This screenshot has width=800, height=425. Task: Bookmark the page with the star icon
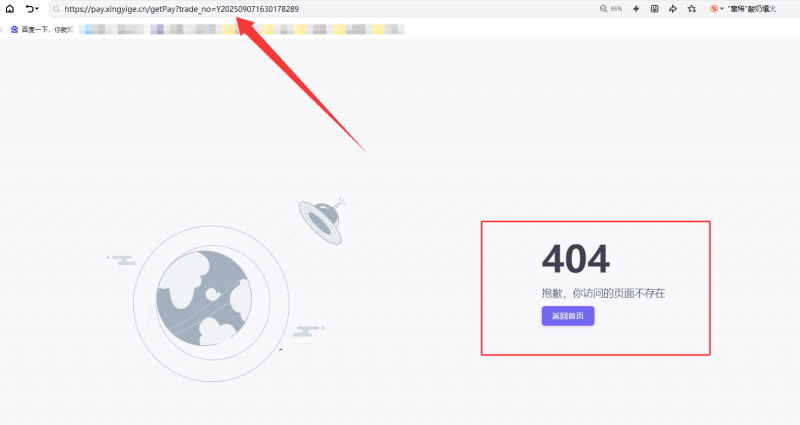tap(691, 9)
